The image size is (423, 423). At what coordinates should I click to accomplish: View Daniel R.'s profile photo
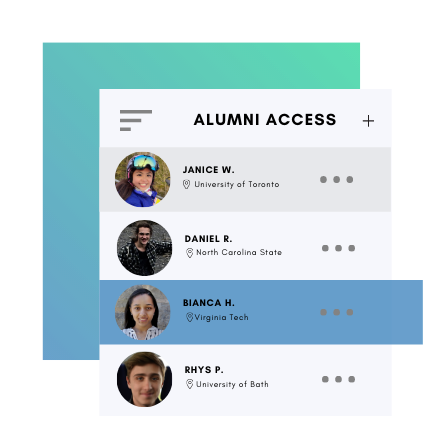pyautogui.click(x=145, y=248)
